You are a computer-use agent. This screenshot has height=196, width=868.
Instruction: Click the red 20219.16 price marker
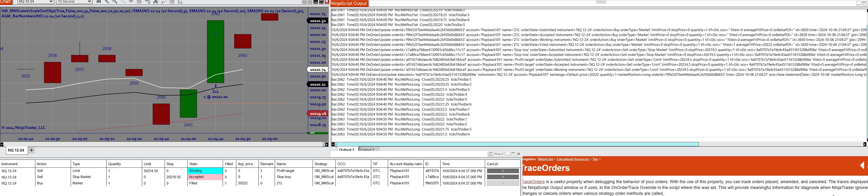tap(318, 114)
